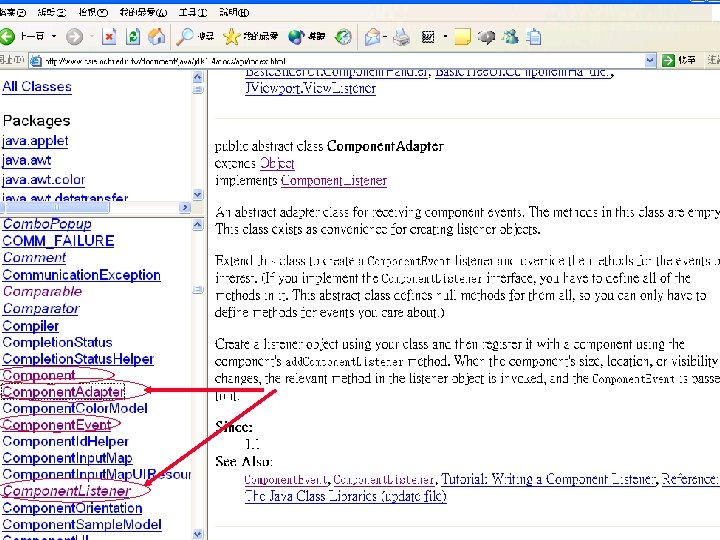Open the Comment interface link
The height and width of the screenshot is (540, 720).
(34, 258)
